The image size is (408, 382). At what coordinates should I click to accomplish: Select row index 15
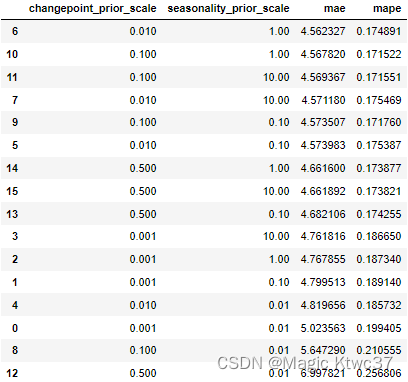pos(12,191)
